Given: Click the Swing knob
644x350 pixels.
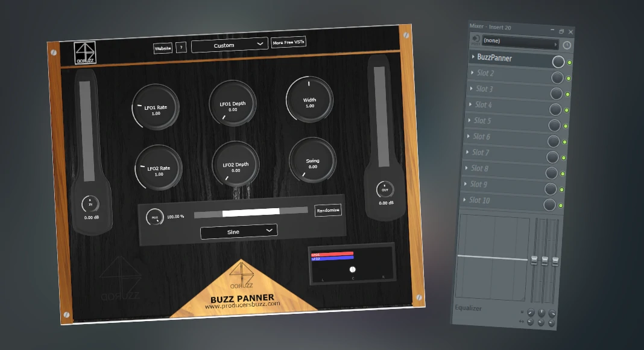Looking at the screenshot, I should (x=312, y=161).
